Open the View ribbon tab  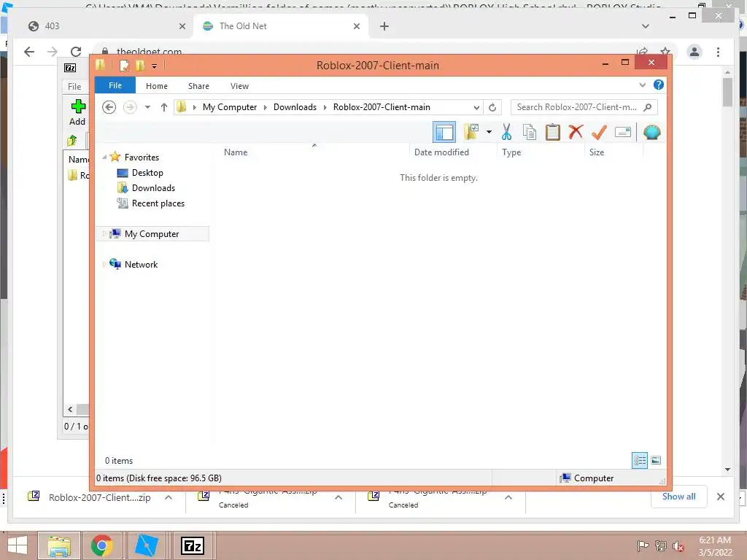(x=239, y=86)
